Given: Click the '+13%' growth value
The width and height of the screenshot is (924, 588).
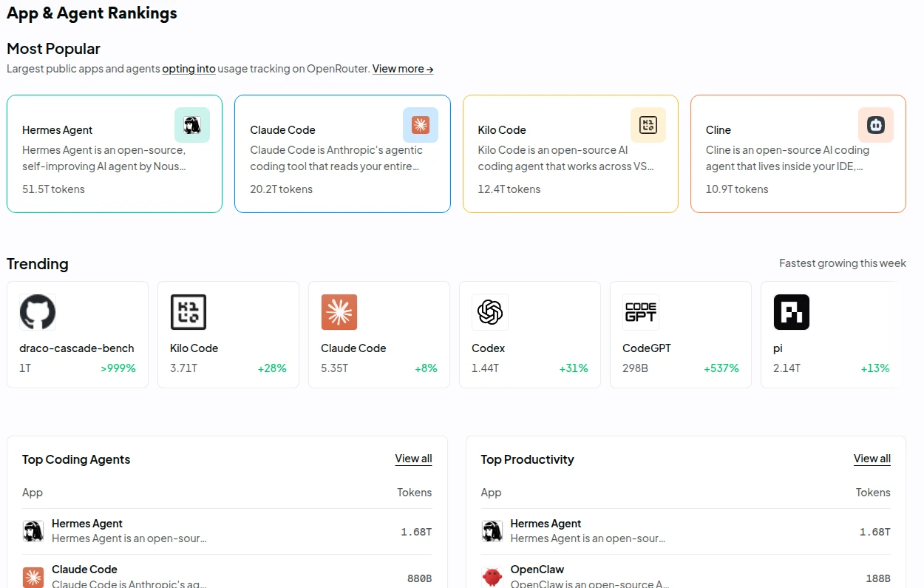Looking at the screenshot, I should click(x=875, y=368).
